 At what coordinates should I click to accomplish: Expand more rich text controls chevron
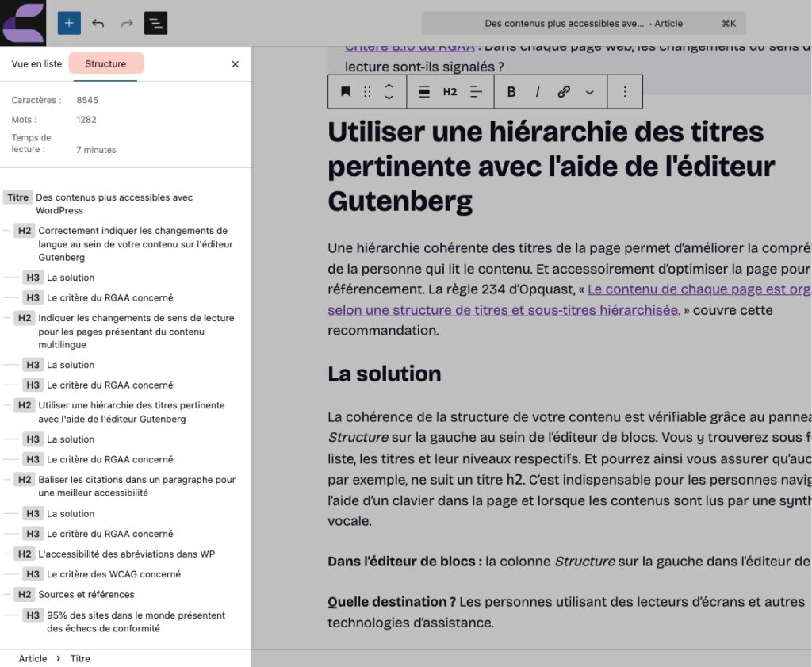pyautogui.click(x=589, y=92)
